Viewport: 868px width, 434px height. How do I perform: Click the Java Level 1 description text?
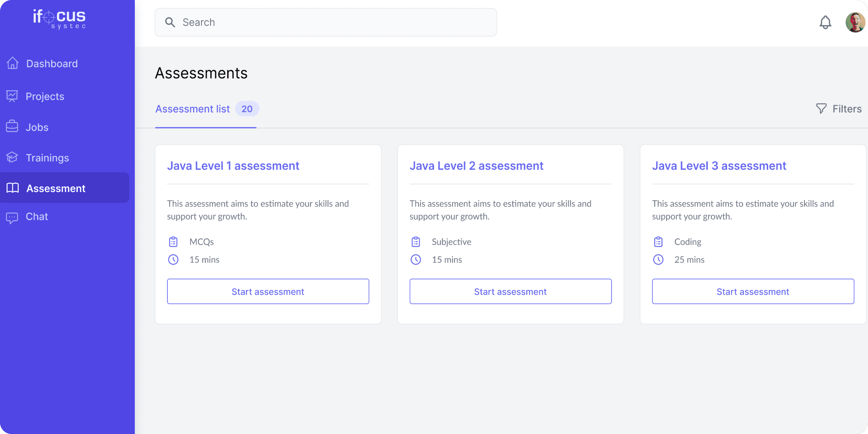pyautogui.click(x=258, y=210)
